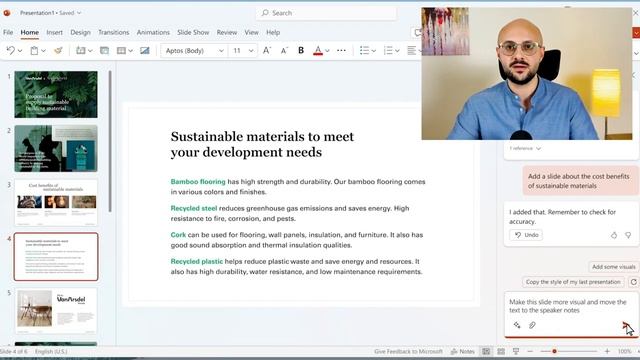This screenshot has width=640, height=360.
Task: Click Undo button in Copilot response
Action: click(526, 235)
